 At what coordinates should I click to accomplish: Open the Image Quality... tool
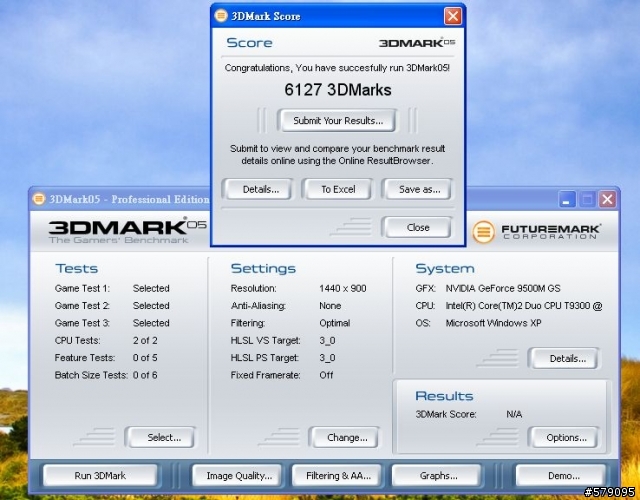point(238,476)
